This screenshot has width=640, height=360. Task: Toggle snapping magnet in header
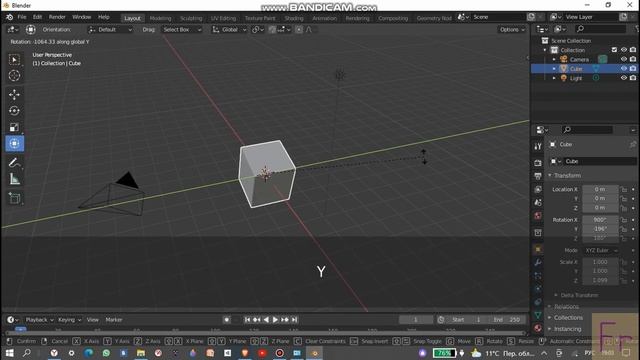pyautogui.click(x=272, y=29)
